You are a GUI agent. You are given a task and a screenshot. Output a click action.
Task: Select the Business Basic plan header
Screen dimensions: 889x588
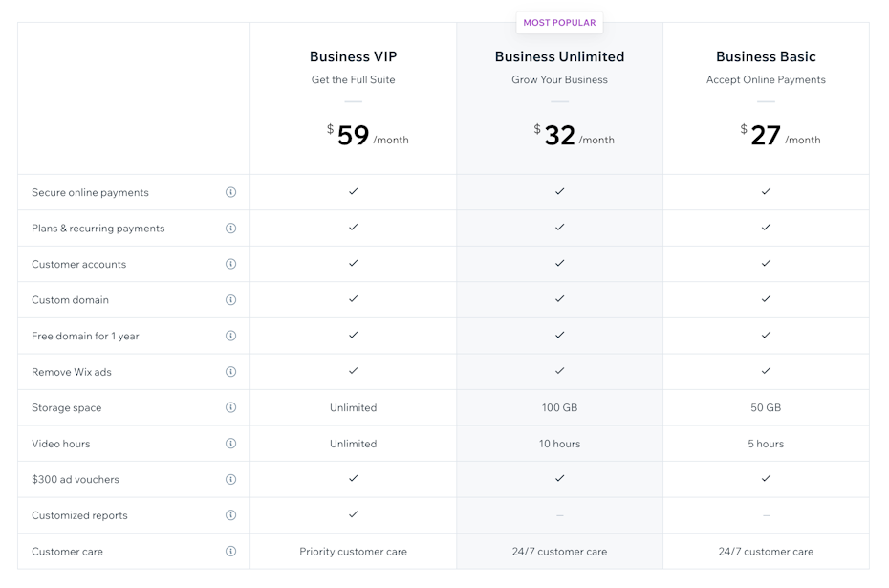766,56
